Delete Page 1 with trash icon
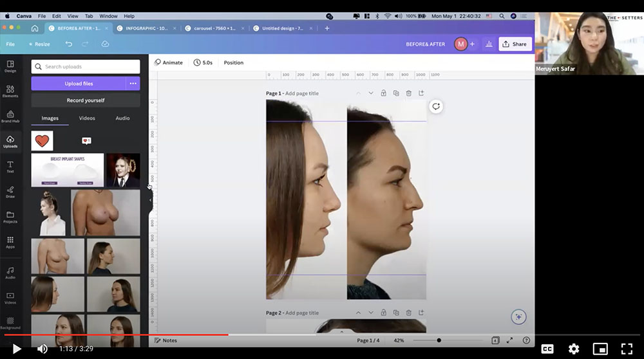The width and height of the screenshot is (644, 359). point(409,93)
